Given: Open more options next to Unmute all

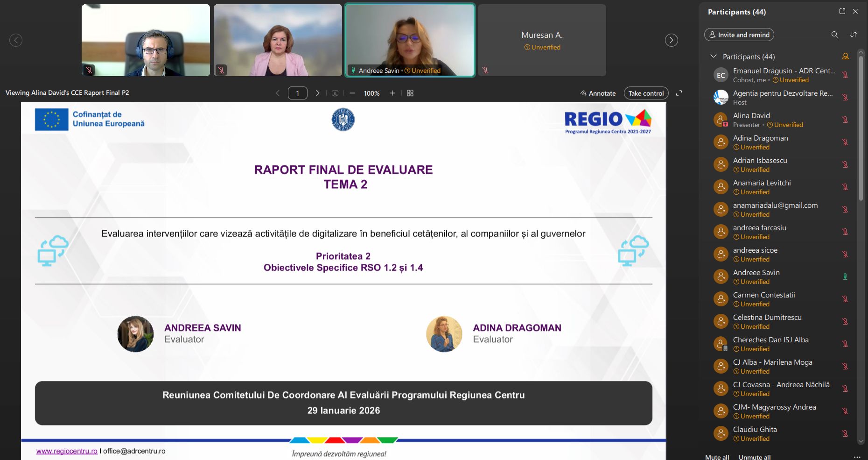Looking at the screenshot, I should click(x=856, y=457).
